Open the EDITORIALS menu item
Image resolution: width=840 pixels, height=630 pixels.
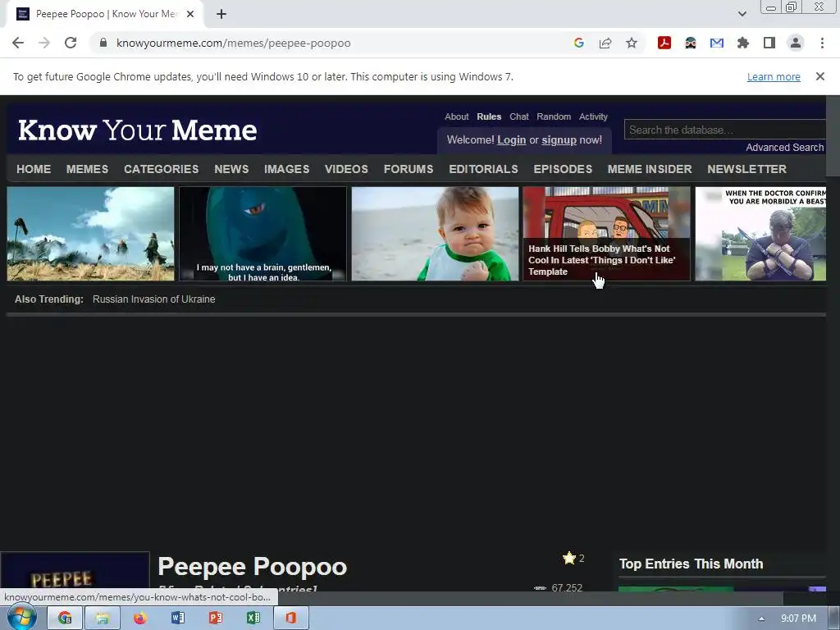483,169
